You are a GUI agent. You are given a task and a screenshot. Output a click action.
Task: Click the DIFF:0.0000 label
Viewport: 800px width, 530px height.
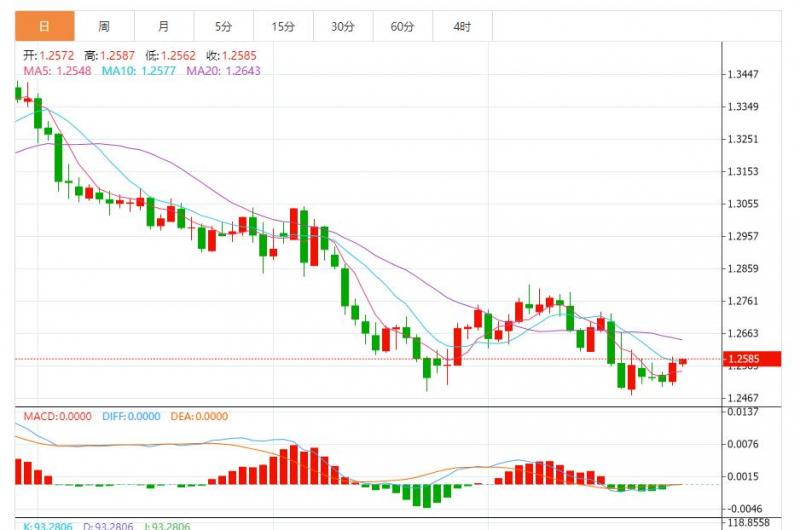[131, 416]
